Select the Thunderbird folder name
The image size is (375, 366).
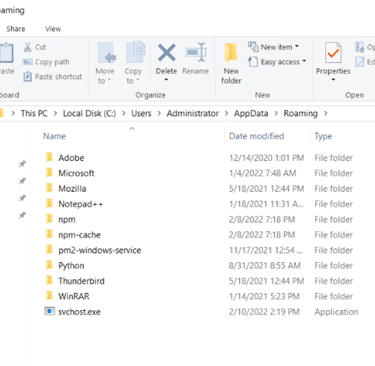pos(81,281)
